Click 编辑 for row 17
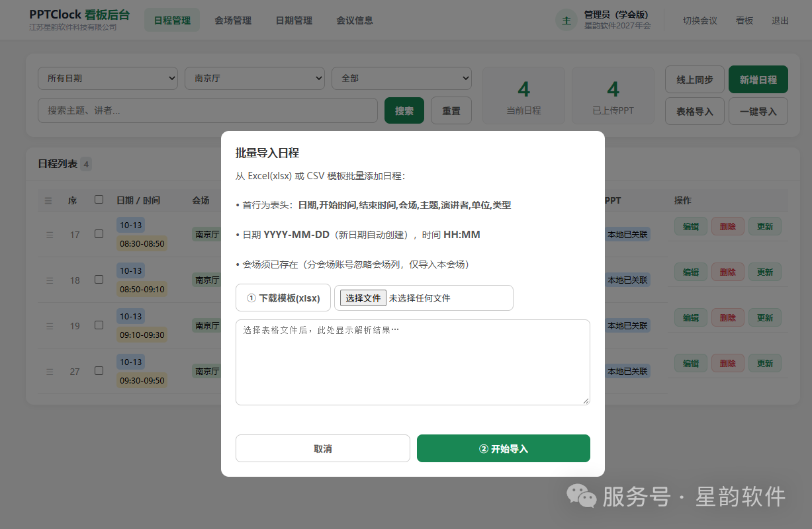812x529 pixels. [x=691, y=226]
